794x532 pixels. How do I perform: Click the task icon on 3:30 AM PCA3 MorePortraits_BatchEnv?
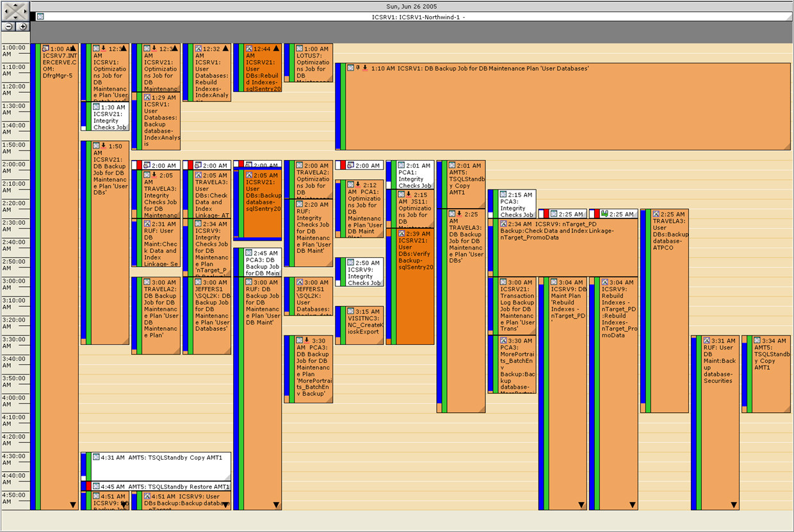coord(503,341)
